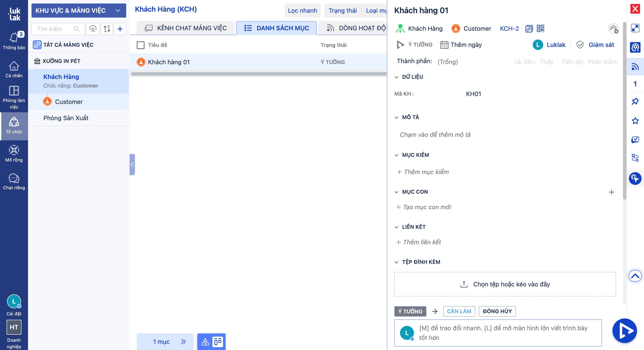Open KHU VỰC & MẢNG VIỆC dropdown
Image resolution: width=644 pixels, height=350 pixels.
pyautogui.click(x=78, y=11)
